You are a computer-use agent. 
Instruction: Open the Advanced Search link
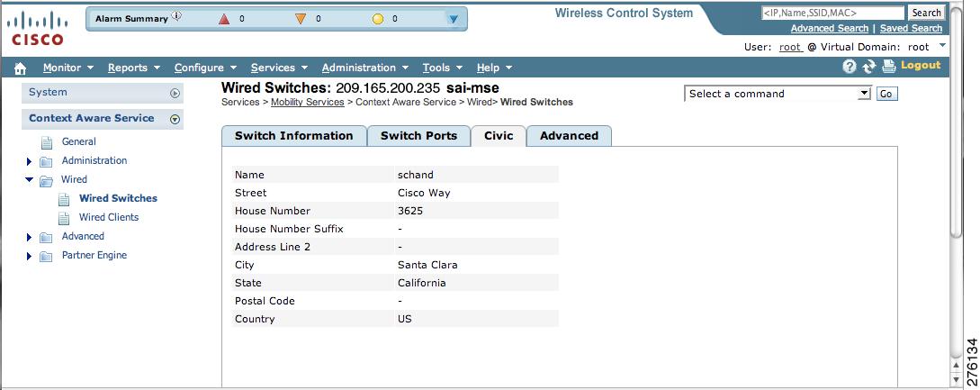(830, 28)
